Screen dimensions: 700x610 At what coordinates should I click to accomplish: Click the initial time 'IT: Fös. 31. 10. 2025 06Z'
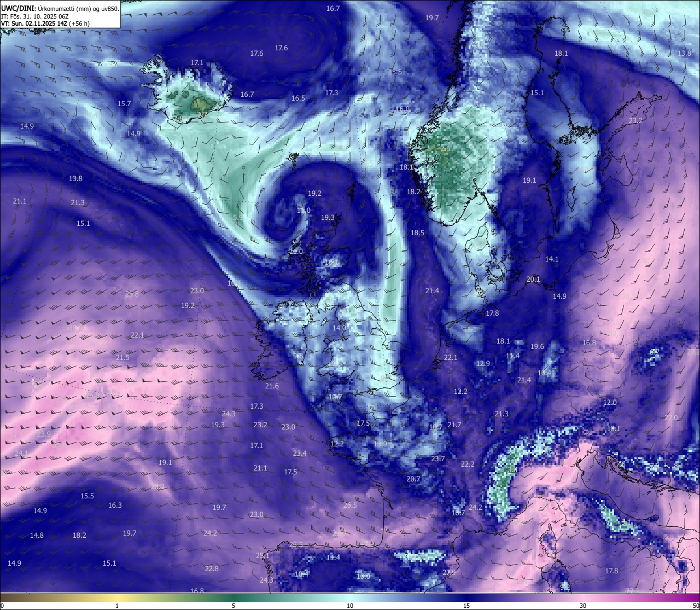pos(36,16)
